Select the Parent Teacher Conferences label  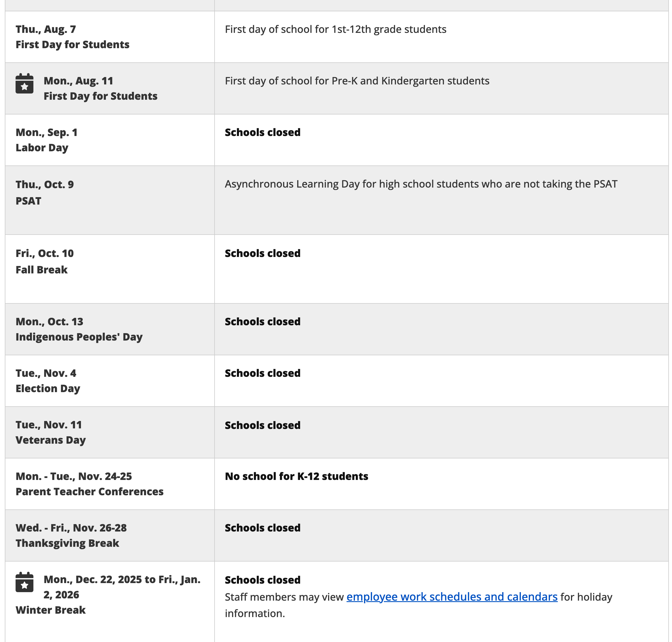tap(90, 492)
